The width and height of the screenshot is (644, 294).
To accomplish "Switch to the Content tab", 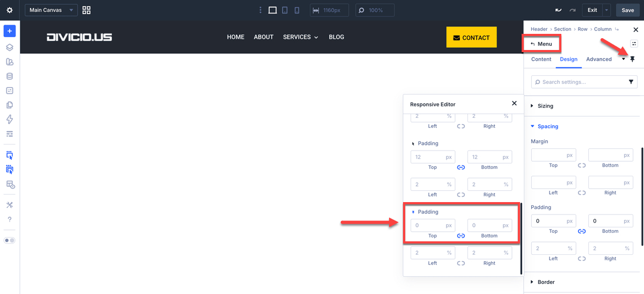I will [541, 59].
